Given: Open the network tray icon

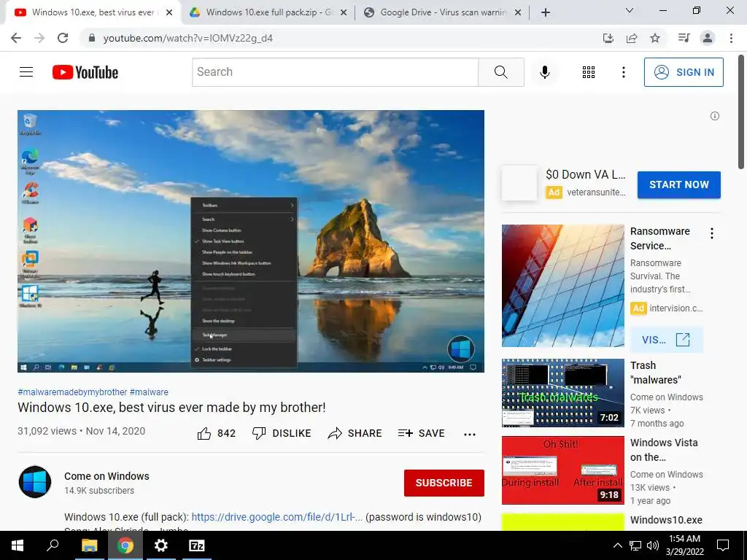Looking at the screenshot, I should click(x=635, y=545).
